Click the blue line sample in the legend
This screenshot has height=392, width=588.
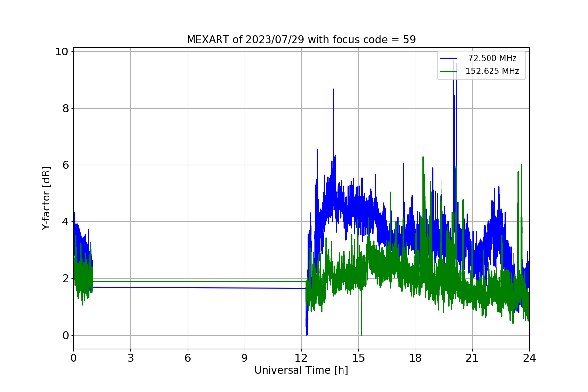coord(448,59)
